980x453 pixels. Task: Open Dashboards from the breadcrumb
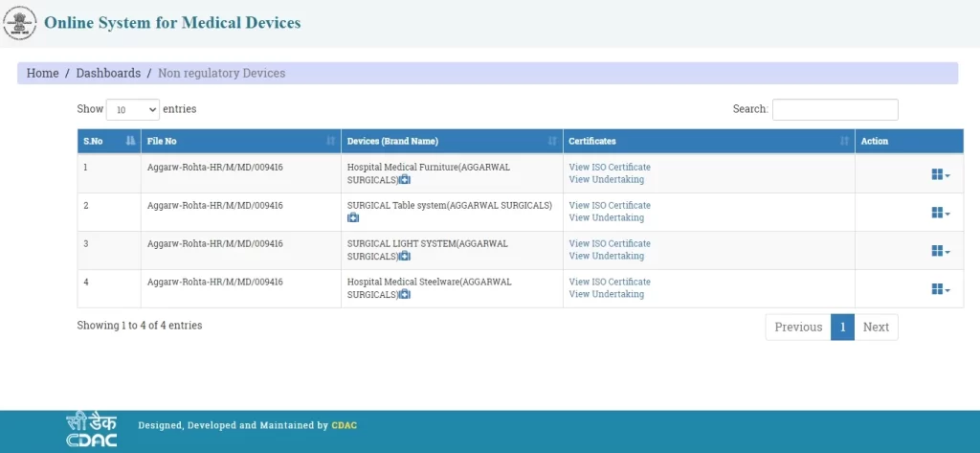point(108,74)
